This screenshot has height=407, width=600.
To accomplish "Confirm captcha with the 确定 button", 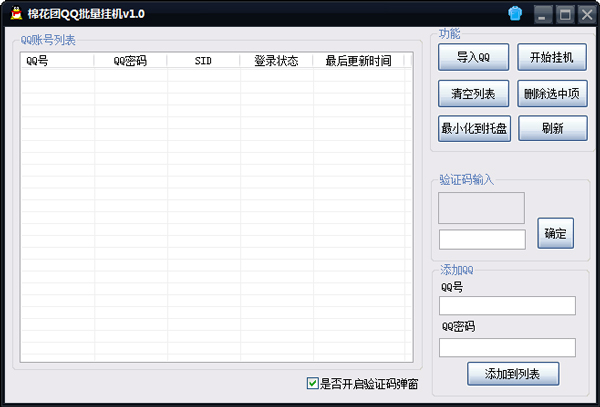I will coord(555,234).
